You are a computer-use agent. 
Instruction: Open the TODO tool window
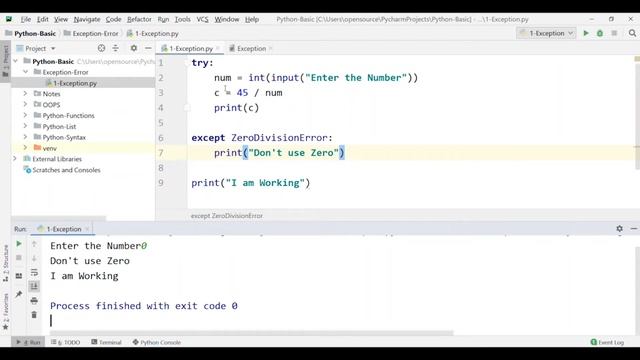coord(66,342)
